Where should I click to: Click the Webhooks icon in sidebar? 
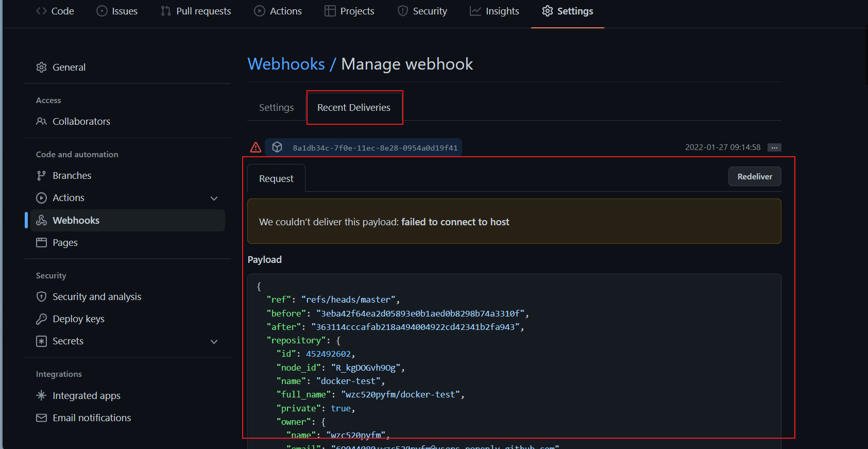click(41, 221)
